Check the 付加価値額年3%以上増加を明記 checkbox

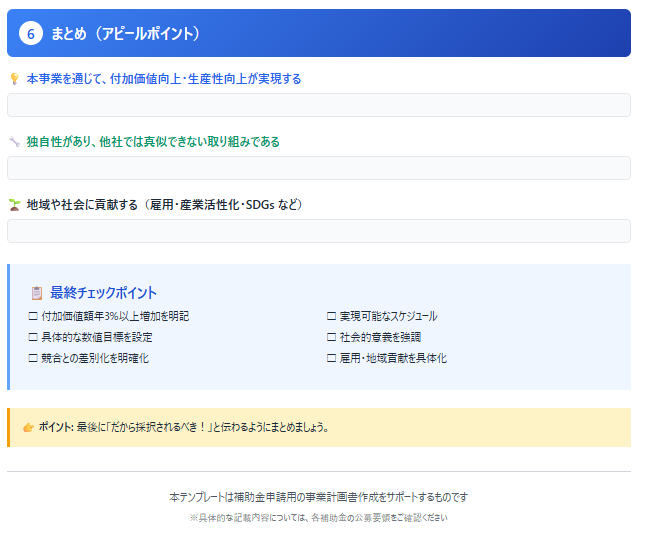tap(33, 316)
